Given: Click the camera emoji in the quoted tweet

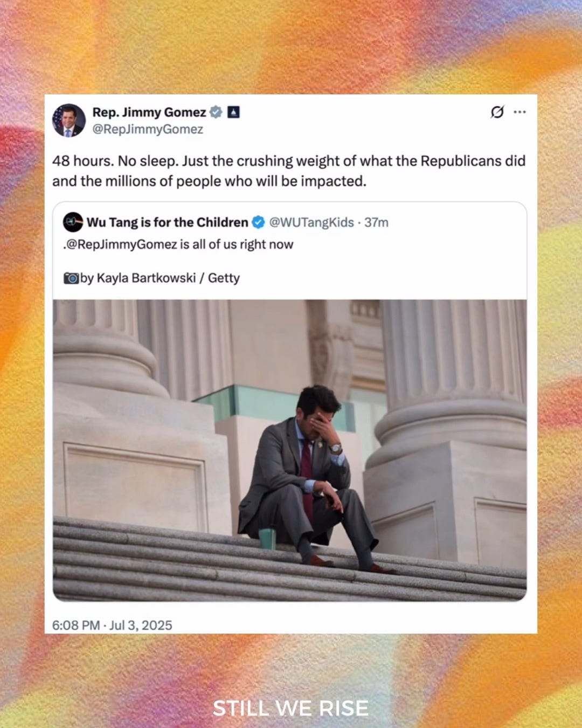Looking at the screenshot, I should [71, 278].
